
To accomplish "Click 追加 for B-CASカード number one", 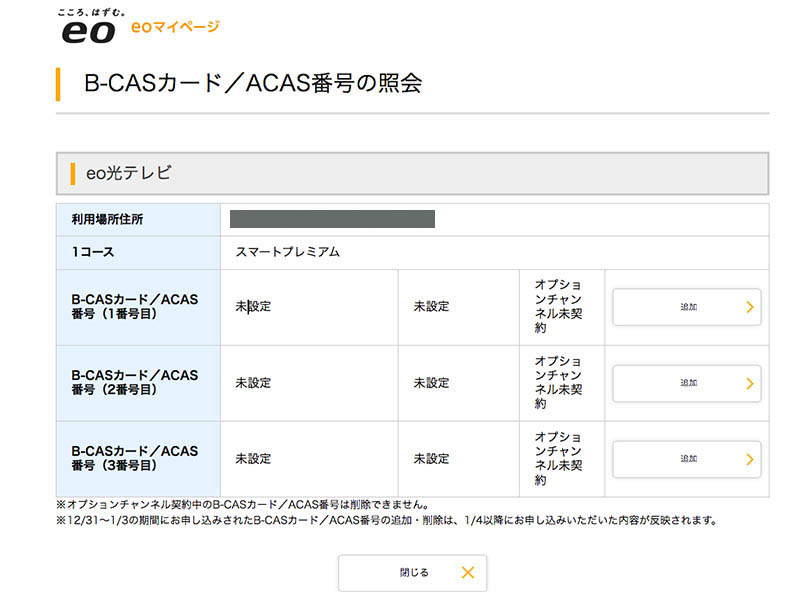I will click(x=687, y=307).
